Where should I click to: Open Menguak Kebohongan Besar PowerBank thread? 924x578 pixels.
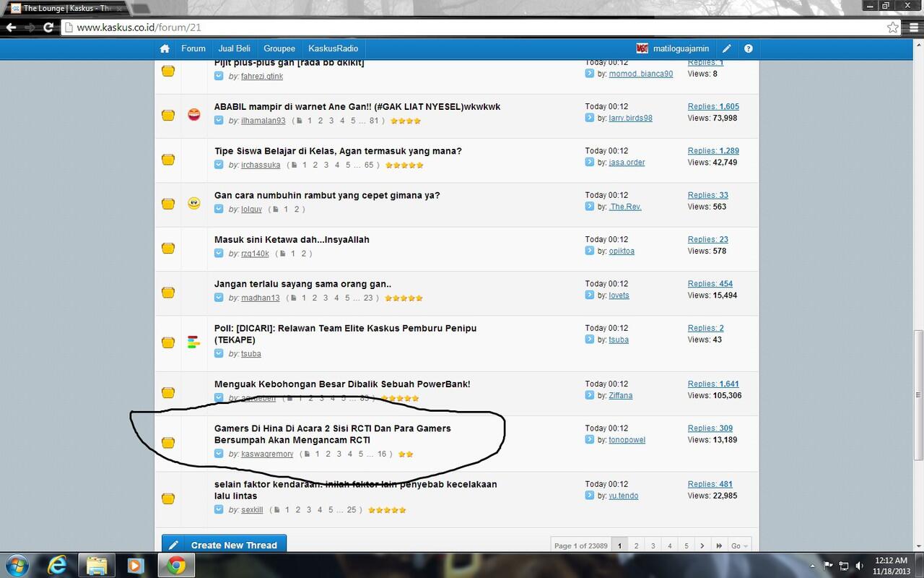(x=342, y=384)
